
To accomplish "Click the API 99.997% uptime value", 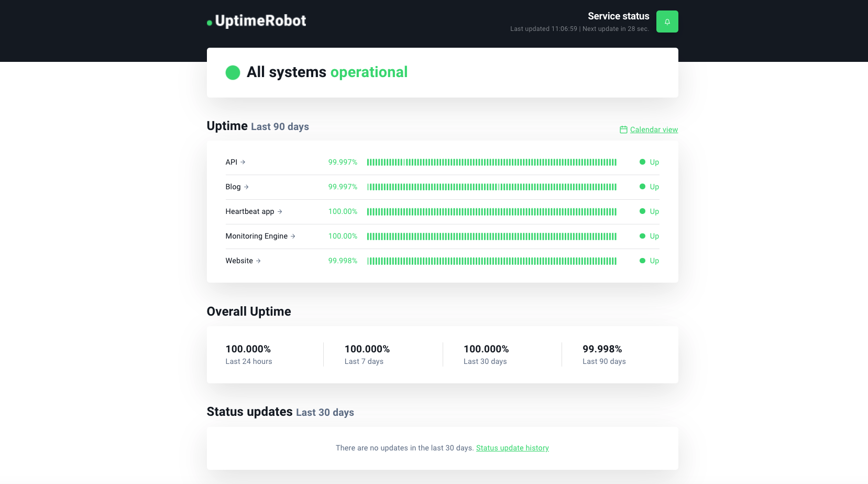I will coord(343,162).
